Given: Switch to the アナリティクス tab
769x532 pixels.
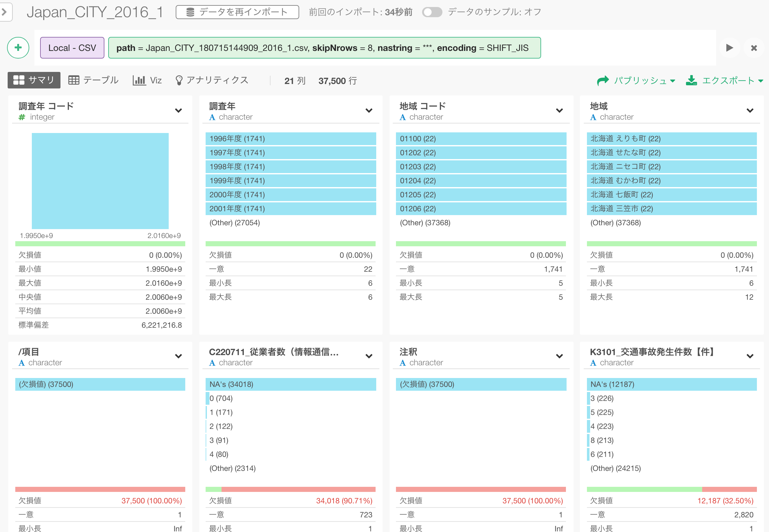Looking at the screenshot, I should [212, 80].
